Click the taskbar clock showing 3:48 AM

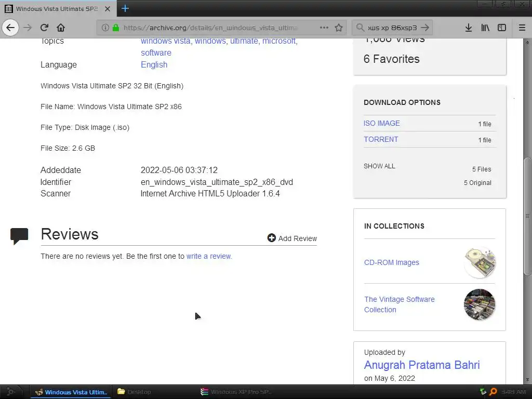[513, 392]
